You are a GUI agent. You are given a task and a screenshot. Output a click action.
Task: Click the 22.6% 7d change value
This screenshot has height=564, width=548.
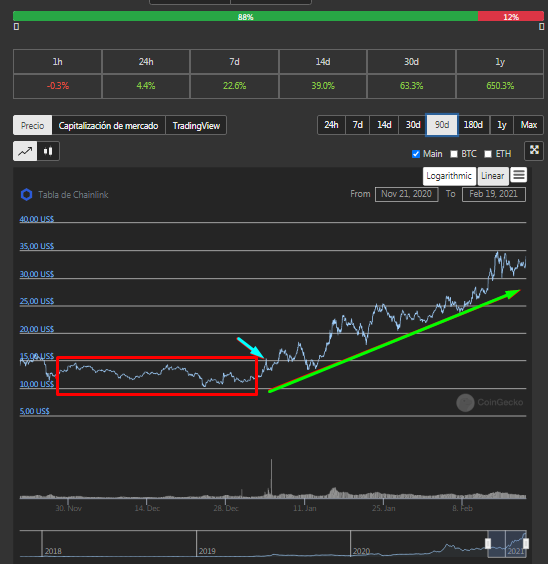click(234, 86)
